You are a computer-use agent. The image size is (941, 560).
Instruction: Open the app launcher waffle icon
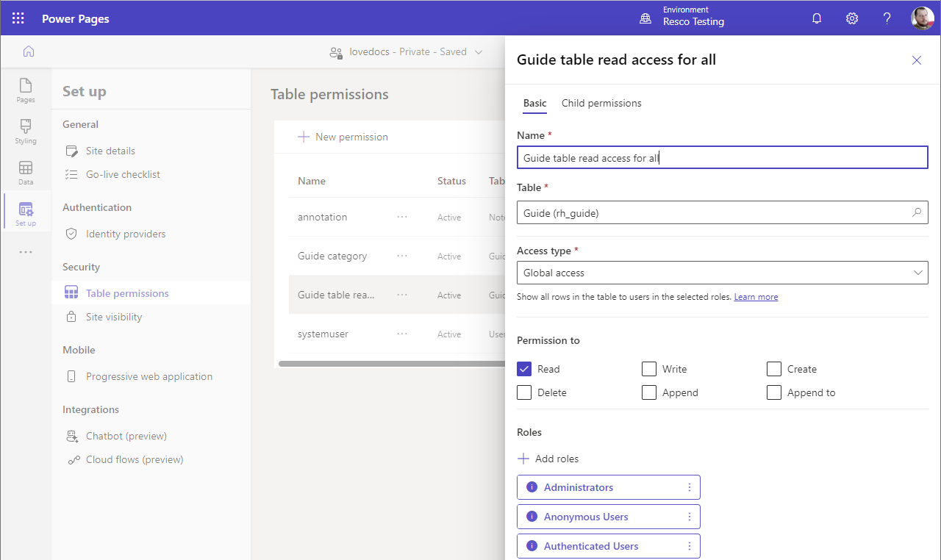(x=18, y=18)
